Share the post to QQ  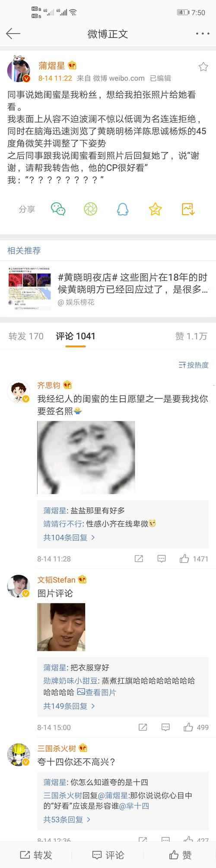tap(123, 209)
